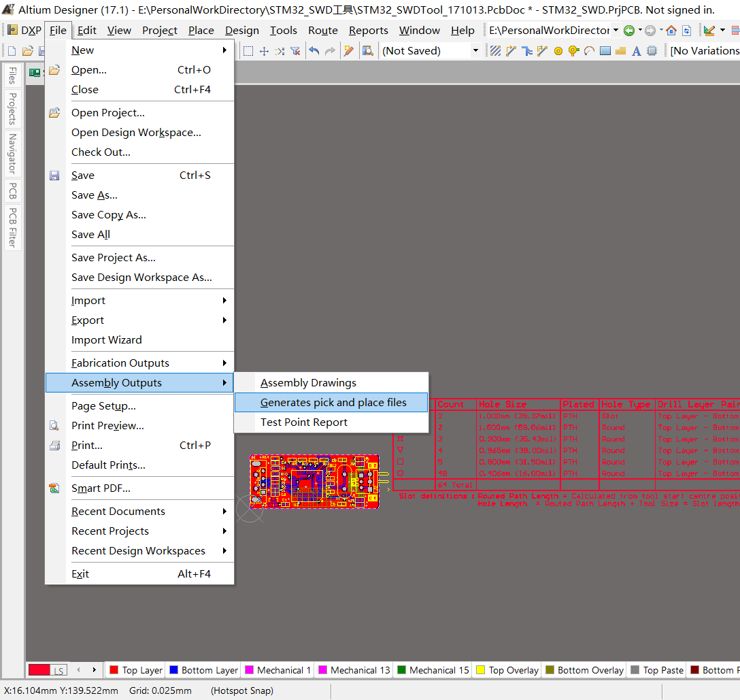Click the browse libraries icon
Screen dimensions: 740x700
point(368,51)
